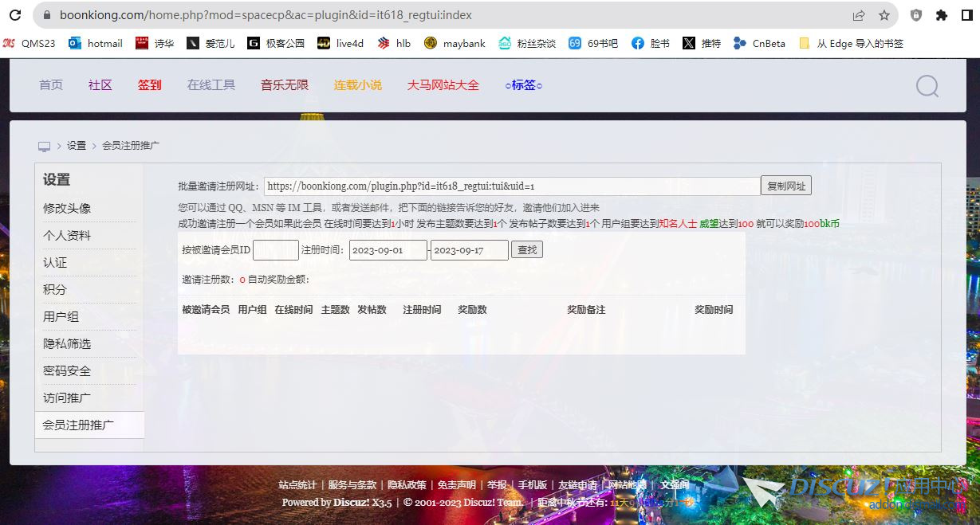Select 密码安全 in the sidebar

67,371
